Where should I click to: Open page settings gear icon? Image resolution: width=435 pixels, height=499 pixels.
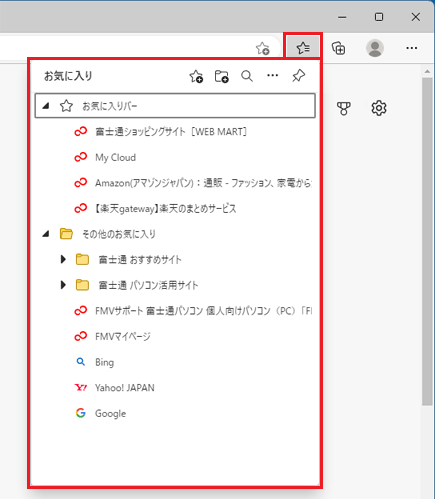pos(379,108)
